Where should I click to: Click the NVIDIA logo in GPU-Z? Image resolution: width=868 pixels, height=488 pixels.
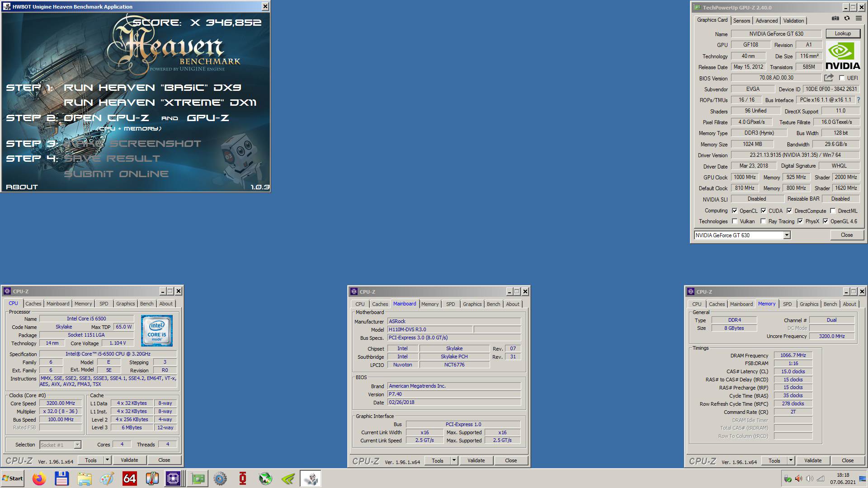(843, 56)
